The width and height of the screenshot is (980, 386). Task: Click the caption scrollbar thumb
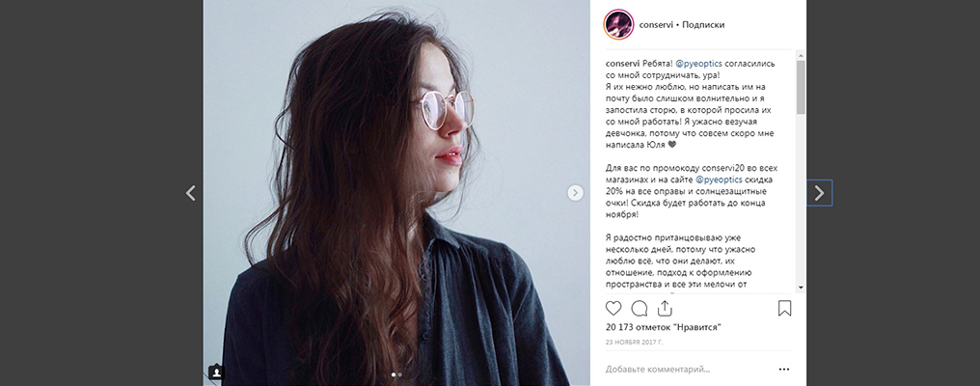(802, 87)
